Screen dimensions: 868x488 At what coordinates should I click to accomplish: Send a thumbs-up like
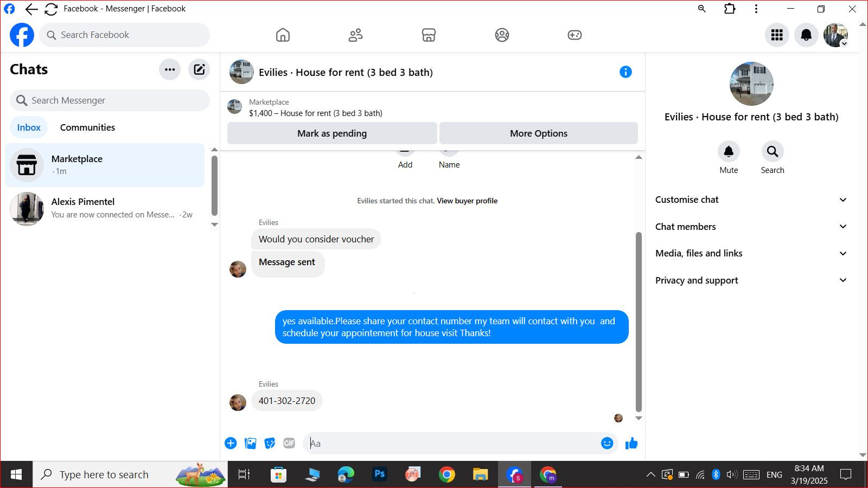tap(631, 444)
